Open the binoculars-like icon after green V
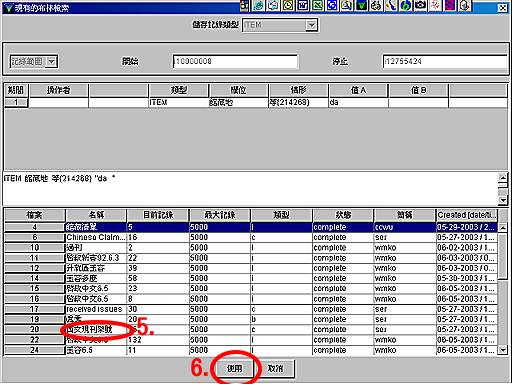 click(x=376, y=5)
